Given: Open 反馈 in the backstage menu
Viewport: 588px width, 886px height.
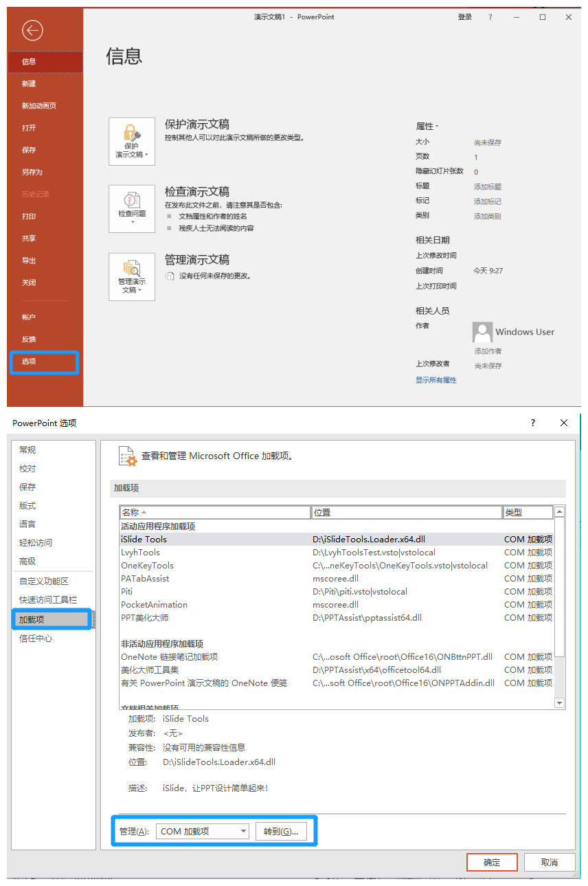Looking at the screenshot, I should 45,339.
